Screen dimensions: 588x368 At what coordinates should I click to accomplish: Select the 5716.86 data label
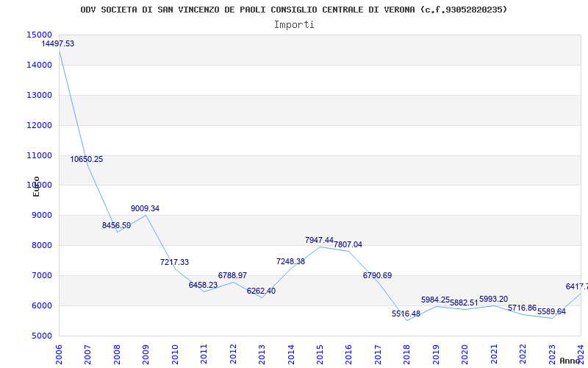tap(523, 308)
